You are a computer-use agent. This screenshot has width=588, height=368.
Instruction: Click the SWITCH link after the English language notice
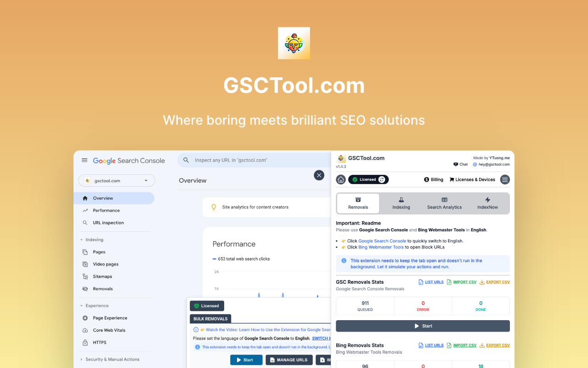coord(321,338)
